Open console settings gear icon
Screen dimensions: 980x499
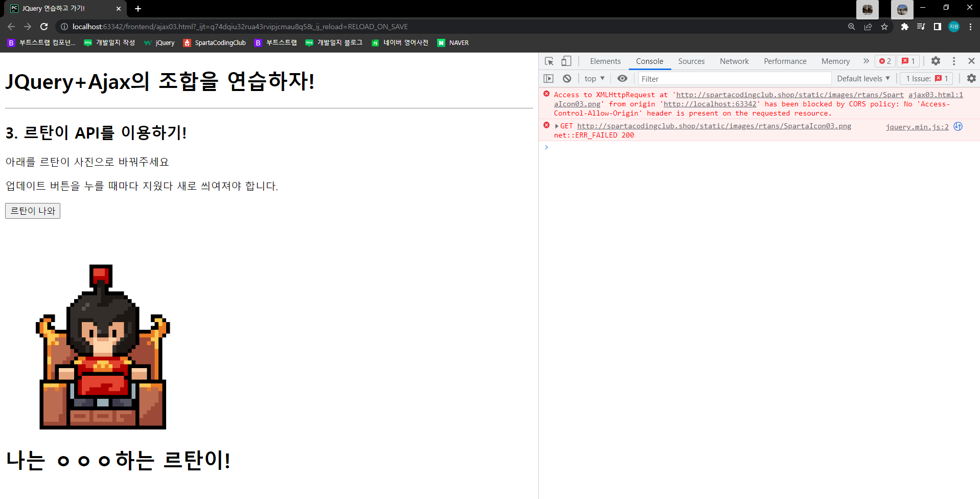(x=971, y=78)
